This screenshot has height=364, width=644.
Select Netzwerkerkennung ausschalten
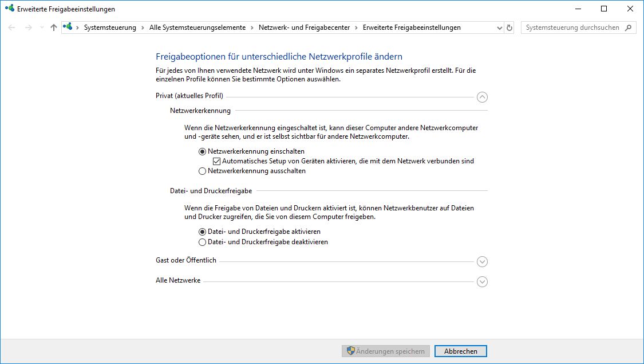click(202, 171)
